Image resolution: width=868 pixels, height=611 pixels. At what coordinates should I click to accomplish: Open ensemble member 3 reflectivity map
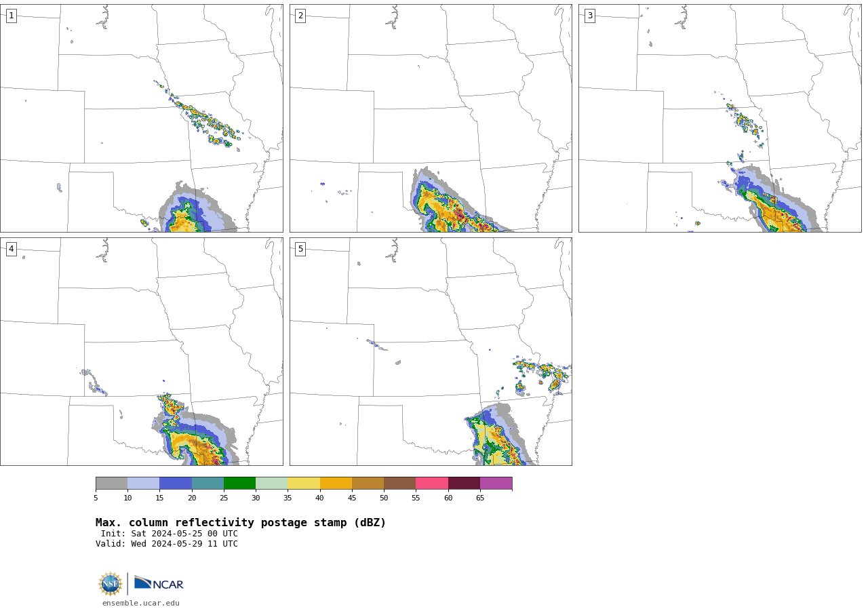pyautogui.click(x=719, y=118)
